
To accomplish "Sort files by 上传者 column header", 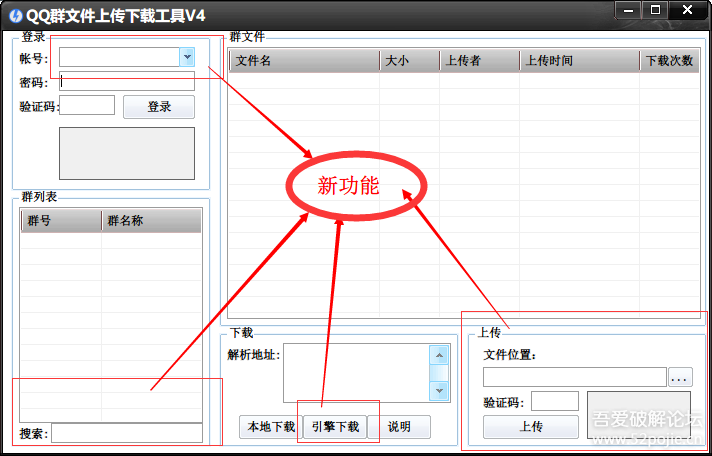I will pos(480,60).
